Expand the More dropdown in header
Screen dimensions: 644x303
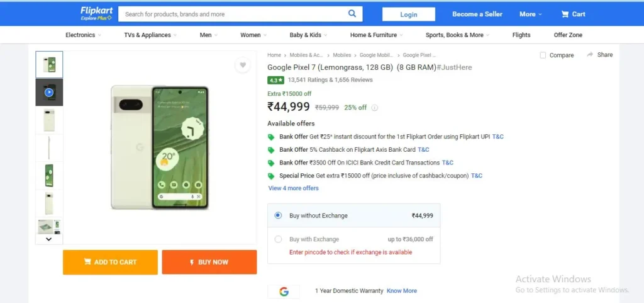(x=531, y=14)
